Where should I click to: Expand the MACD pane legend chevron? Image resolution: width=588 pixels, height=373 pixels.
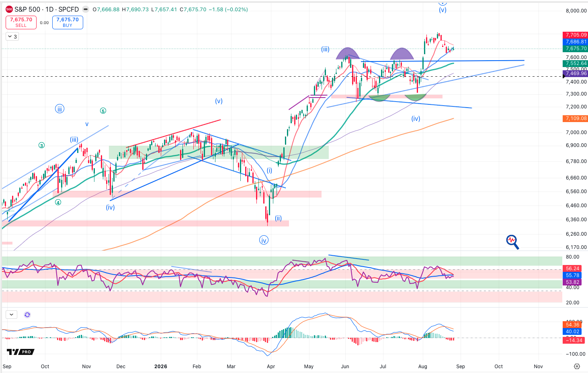11,315
